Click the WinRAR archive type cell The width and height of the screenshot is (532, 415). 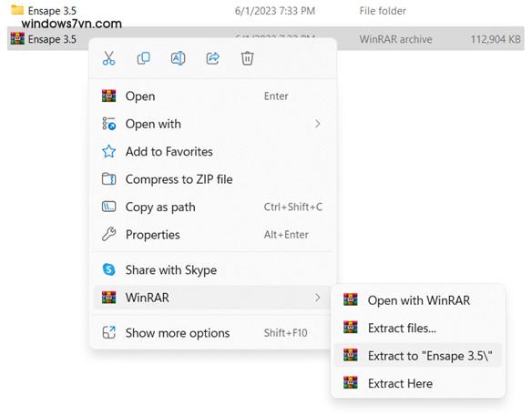[395, 39]
